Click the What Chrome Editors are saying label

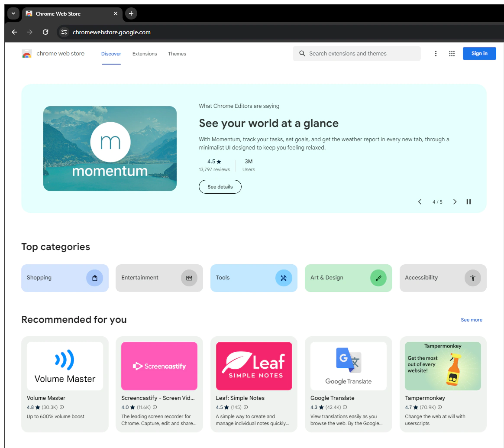[x=239, y=106]
